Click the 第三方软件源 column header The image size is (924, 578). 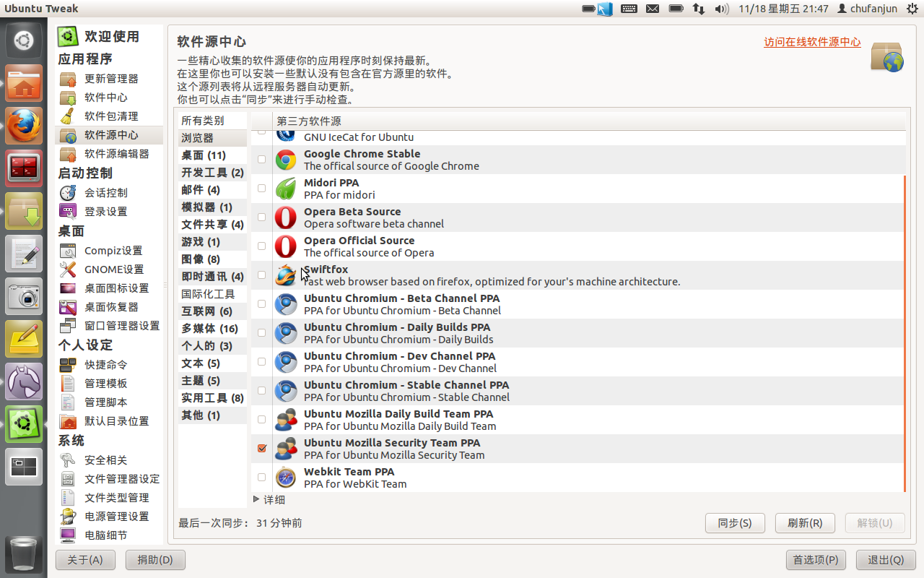[x=589, y=121]
